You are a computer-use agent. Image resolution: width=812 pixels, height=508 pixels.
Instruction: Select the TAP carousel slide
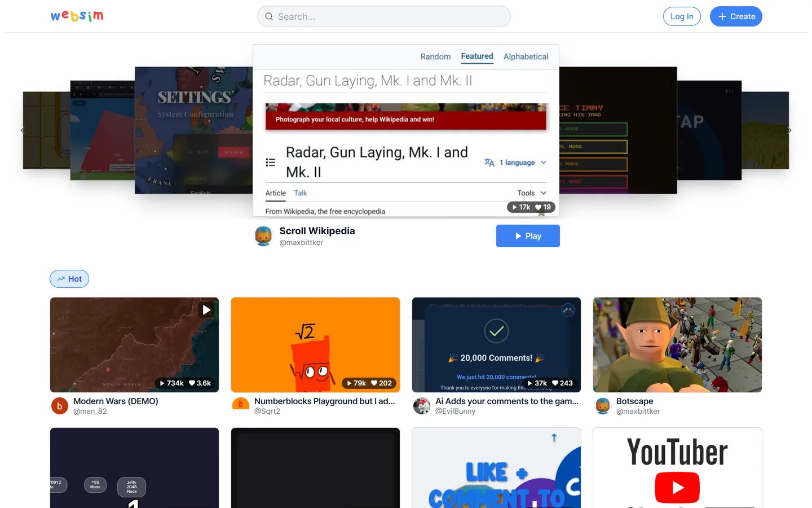[709, 130]
